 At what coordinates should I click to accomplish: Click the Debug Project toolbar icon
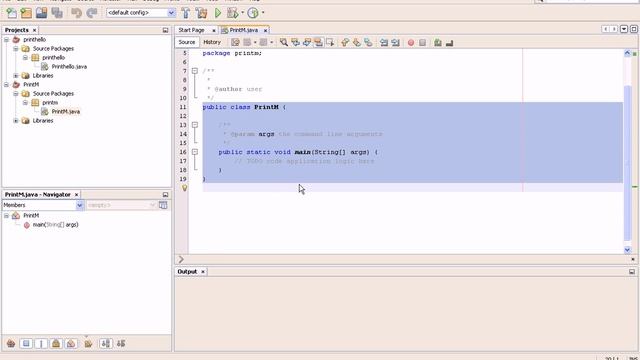coord(232,13)
